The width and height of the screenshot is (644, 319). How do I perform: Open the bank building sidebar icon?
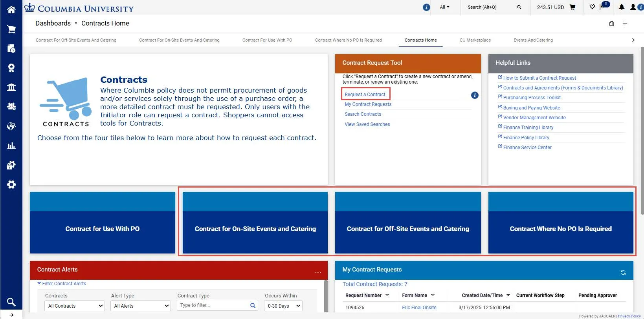pyautogui.click(x=11, y=87)
